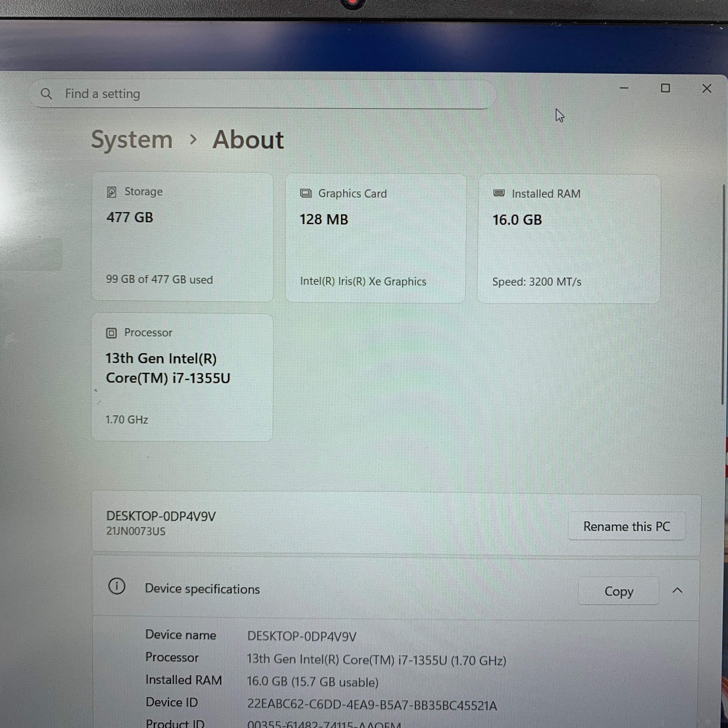Image resolution: width=728 pixels, height=728 pixels.
Task: Click the Device name value DESKTOP-0DP4V9V
Action: 302,636
